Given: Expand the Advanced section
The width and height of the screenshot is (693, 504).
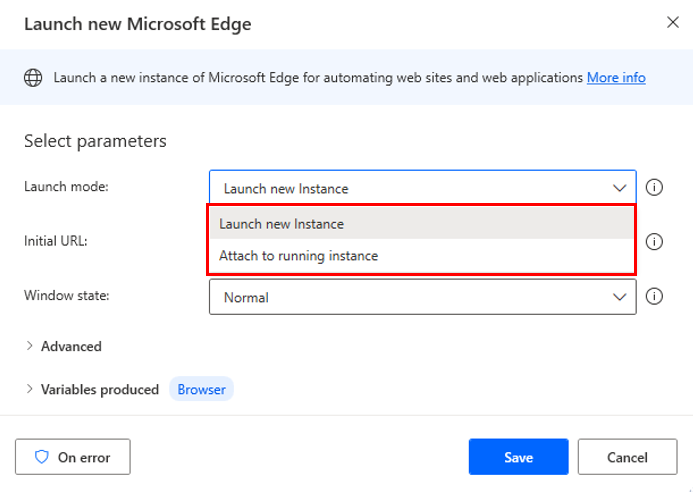Looking at the screenshot, I should pyautogui.click(x=64, y=346).
